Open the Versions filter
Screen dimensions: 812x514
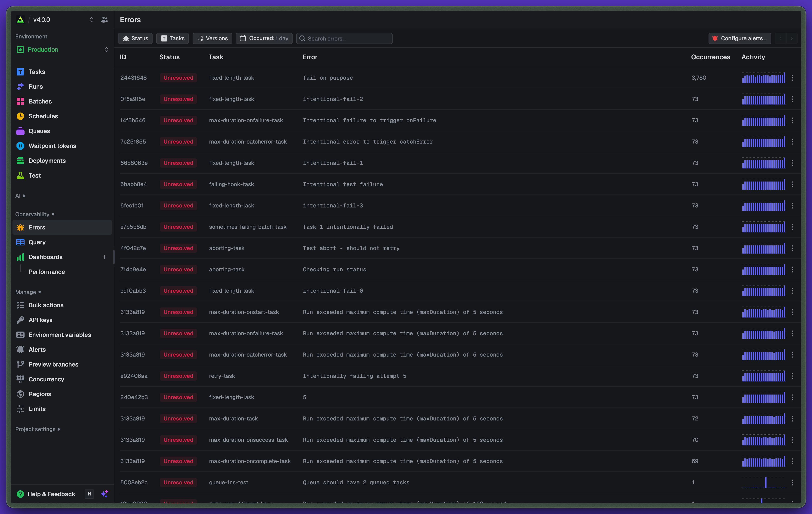point(212,38)
